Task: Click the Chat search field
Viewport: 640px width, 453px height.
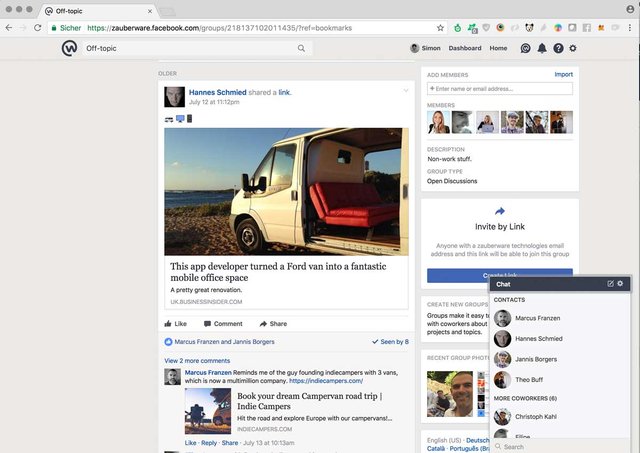Action: pyautogui.click(x=560, y=447)
